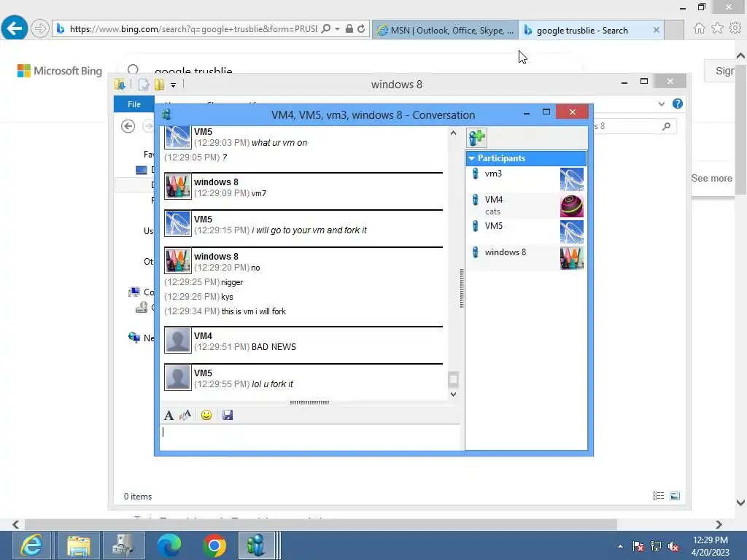The image size is (747, 560).
Task: Click the 'what ur vm on' message
Action: tap(279, 143)
